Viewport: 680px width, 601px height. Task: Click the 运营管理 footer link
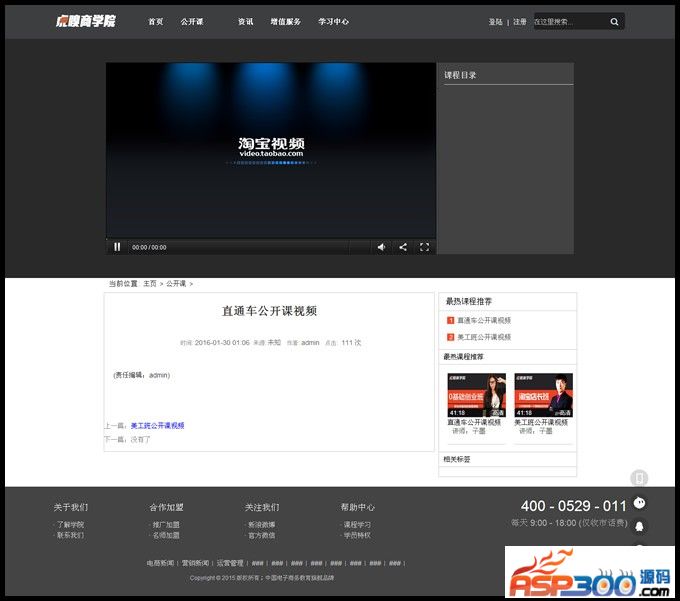point(230,563)
